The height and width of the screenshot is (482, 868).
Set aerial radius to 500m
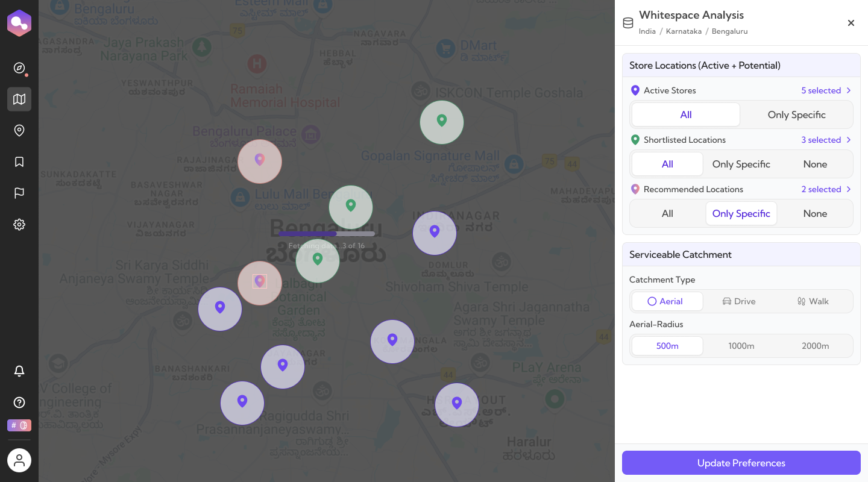pyautogui.click(x=667, y=346)
